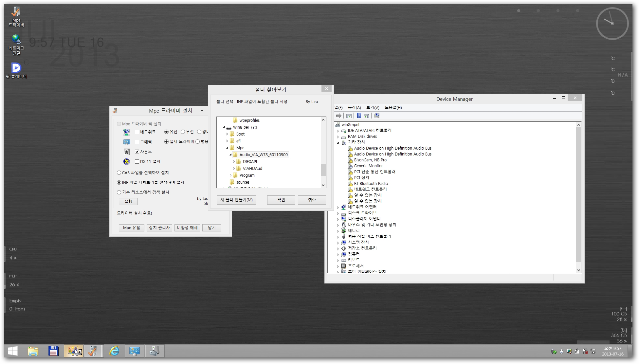Click the 확인 button in folder dialog
The height and width of the screenshot is (364, 639).
281,200
